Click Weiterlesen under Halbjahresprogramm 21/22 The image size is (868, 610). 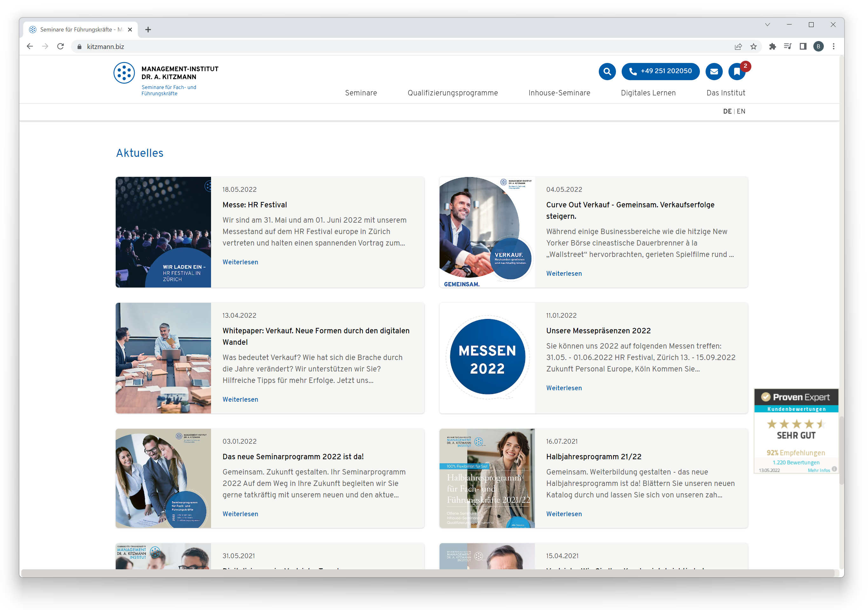coord(564,514)
